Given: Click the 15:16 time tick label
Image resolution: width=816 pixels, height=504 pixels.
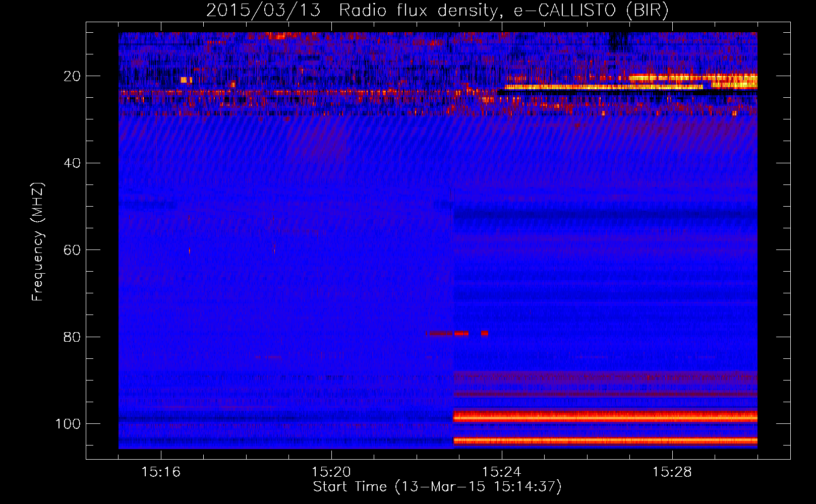Looking at the screenshot, I should coord(161,472).
